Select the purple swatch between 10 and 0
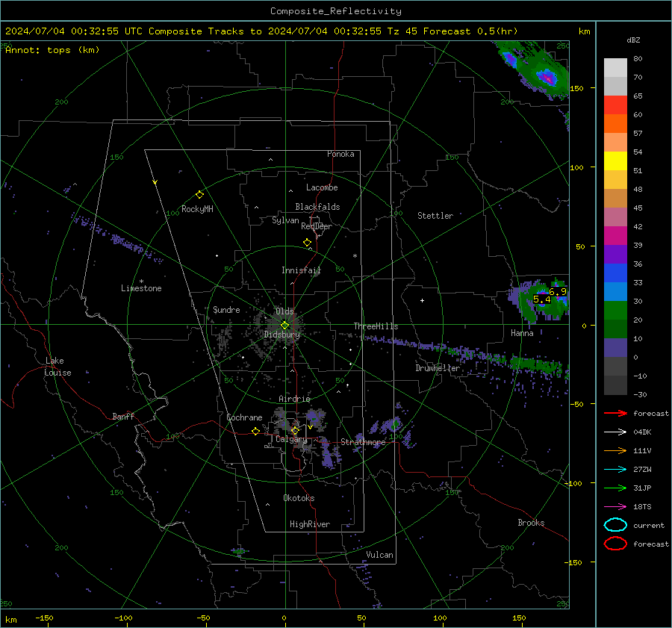The height and width of the screenshot is (628, 672). (615, 347)
